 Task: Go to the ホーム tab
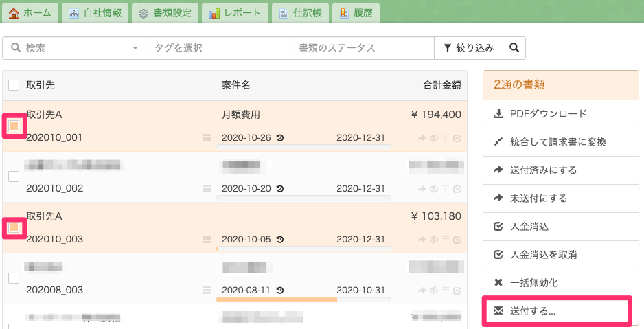point(30,13)
